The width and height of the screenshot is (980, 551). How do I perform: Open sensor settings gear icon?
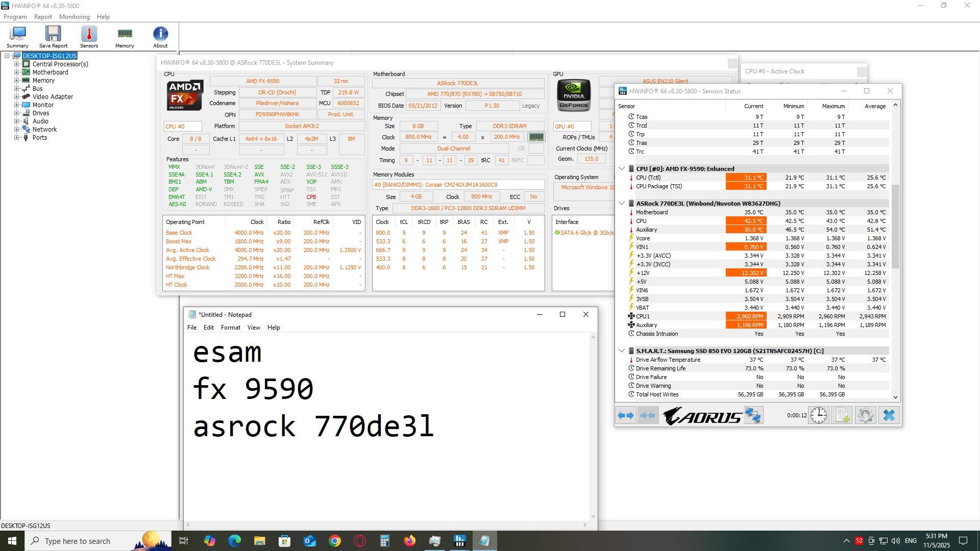point(866,416)
